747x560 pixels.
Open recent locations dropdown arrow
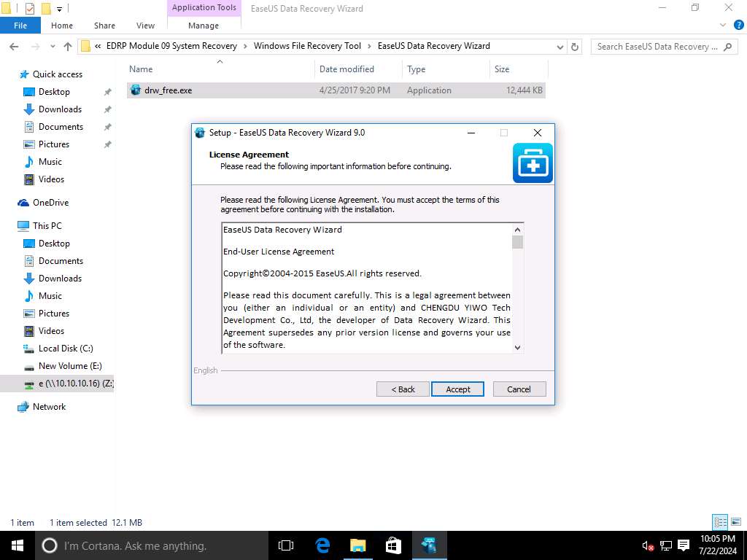click(x=53, y=46)
